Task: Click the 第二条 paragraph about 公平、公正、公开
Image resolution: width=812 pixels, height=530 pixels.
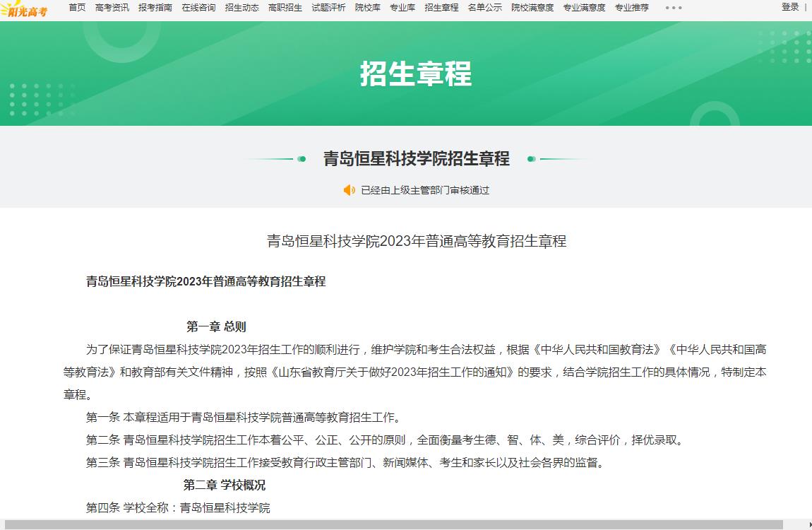Action: point(387,440)
